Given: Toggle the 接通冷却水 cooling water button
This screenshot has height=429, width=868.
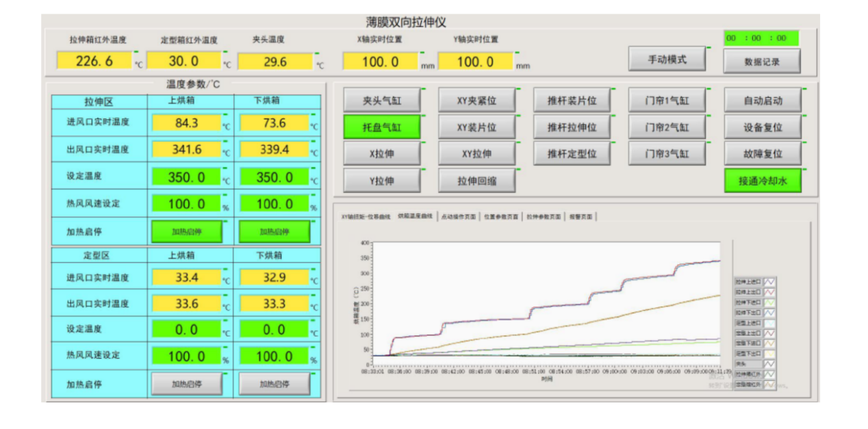Looking at the screenshot, I should [763, 181].
